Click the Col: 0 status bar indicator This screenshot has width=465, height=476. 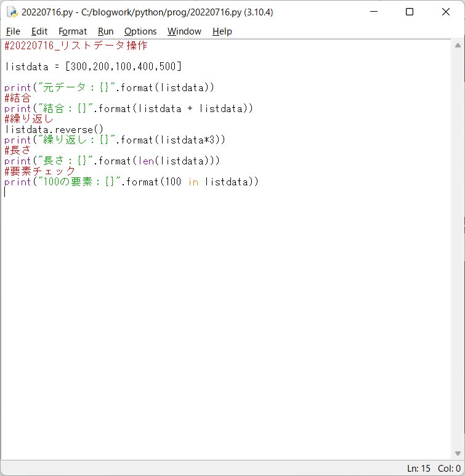point(449,469)
